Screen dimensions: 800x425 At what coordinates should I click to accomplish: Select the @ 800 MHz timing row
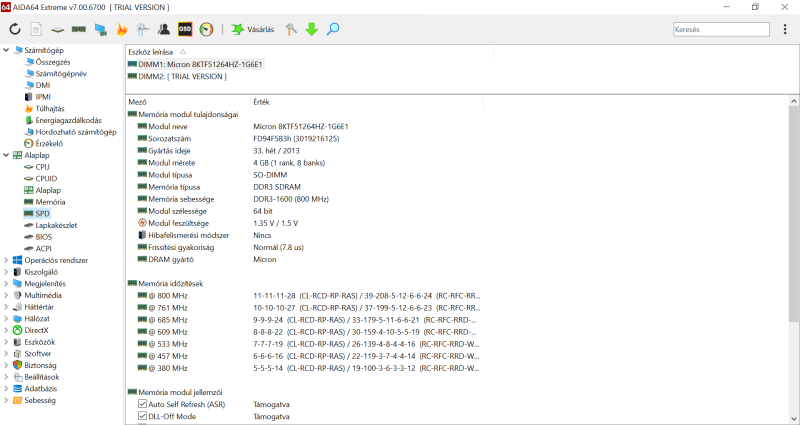click(x=309, y=296)
